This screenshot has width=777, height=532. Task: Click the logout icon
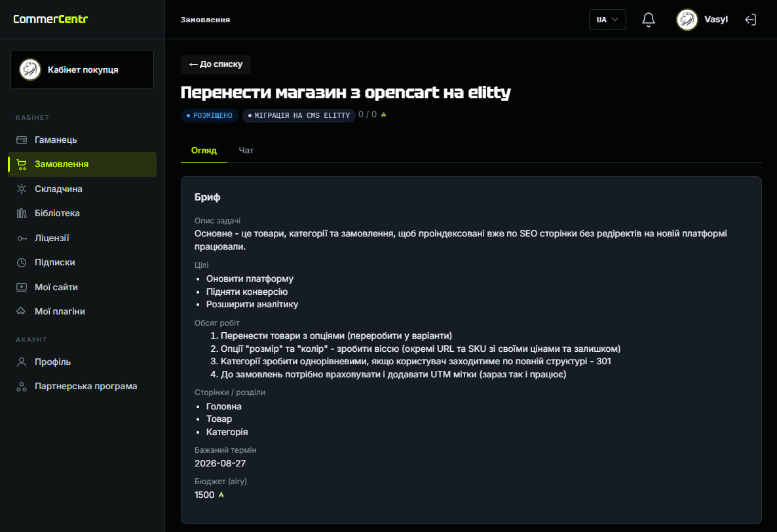tap(750, 19)
